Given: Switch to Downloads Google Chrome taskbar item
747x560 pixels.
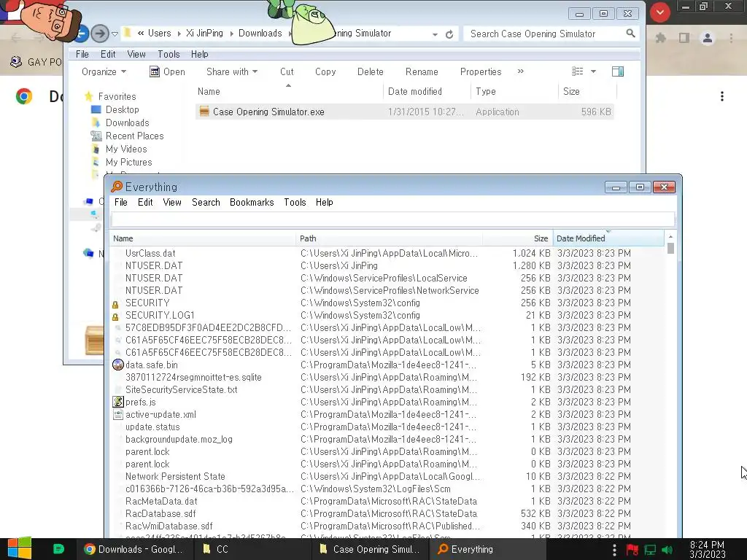Looking at the screenshot, I should tap(134, 549).
